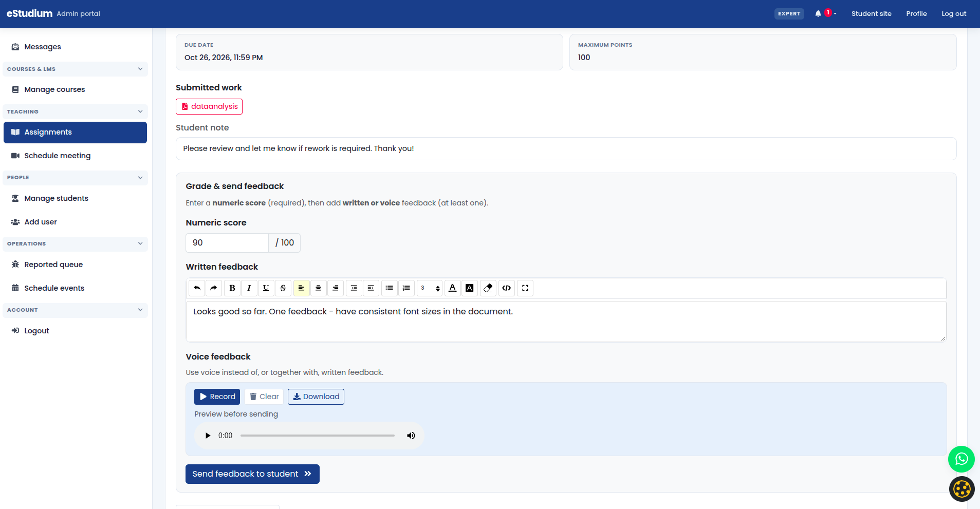
Task: Align feedback text left
Action: (x=302, y=288)
